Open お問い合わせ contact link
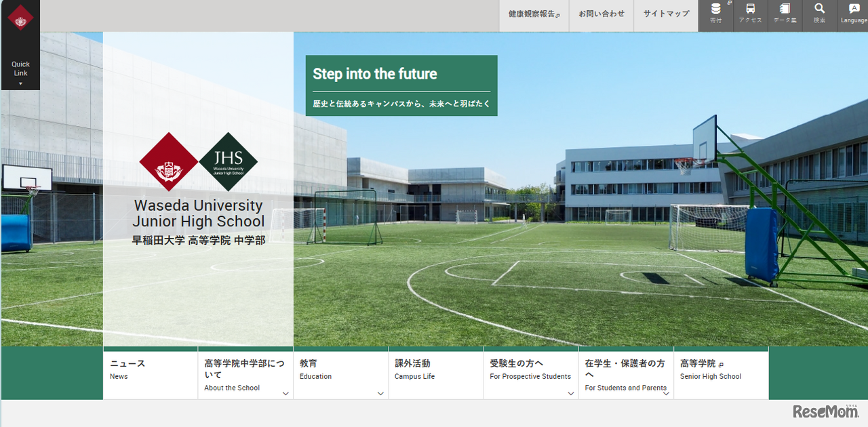 pyautogui.click(x=601, y=14)
